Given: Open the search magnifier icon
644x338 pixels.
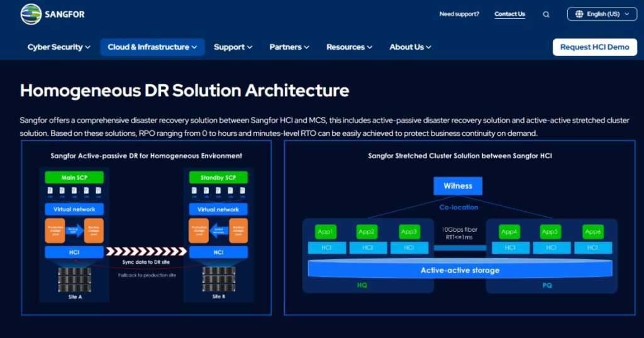Looking at the screenshot, I should (x=546, y=14).
